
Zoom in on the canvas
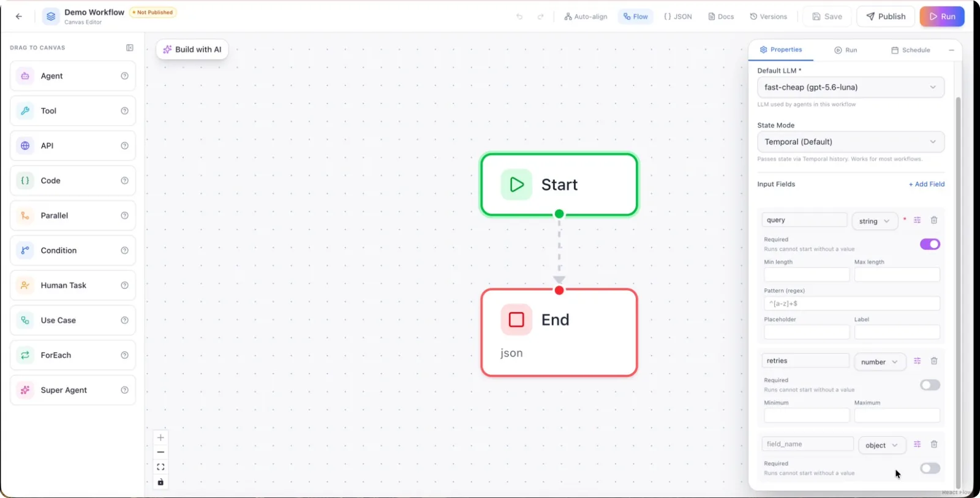pyautogui.click(x=160, y=437)
